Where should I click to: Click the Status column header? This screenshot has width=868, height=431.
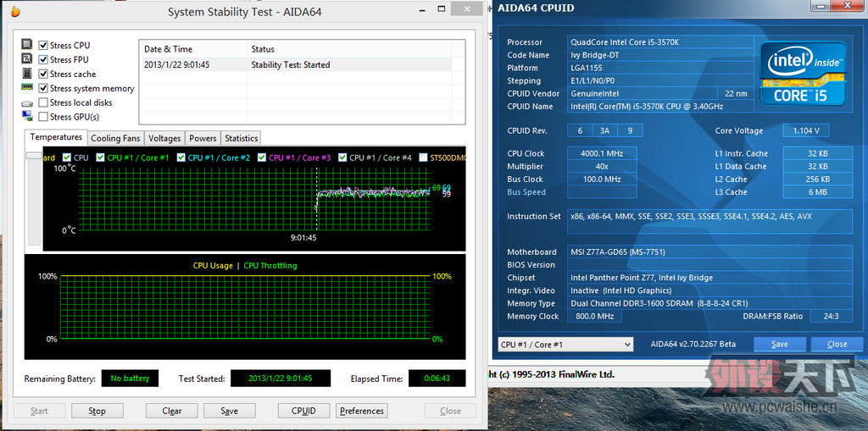348,48
